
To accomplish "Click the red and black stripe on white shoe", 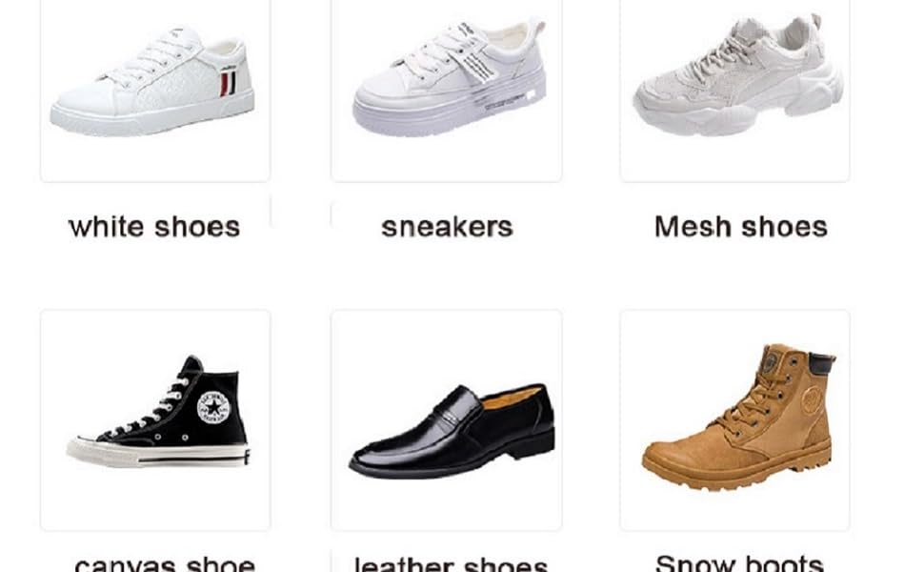I will [x=228, y=83].
